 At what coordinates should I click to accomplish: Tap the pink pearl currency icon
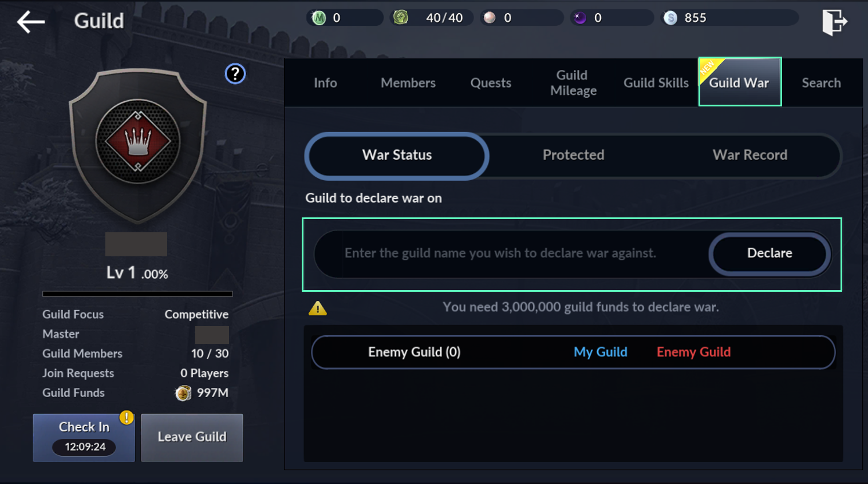coord(490,18)
